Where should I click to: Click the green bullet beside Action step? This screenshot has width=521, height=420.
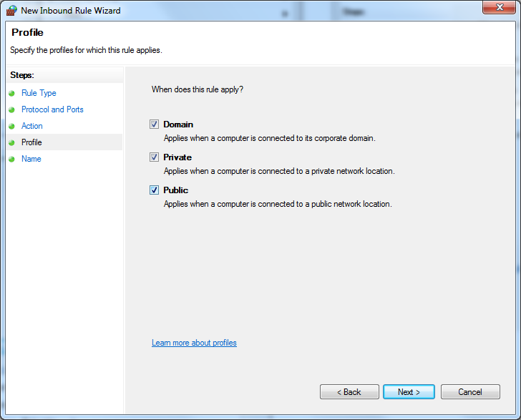tap(11, 127)
